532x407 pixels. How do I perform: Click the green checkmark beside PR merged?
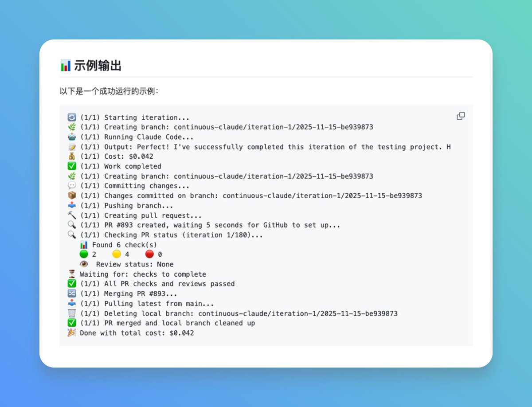coord(72,323)
